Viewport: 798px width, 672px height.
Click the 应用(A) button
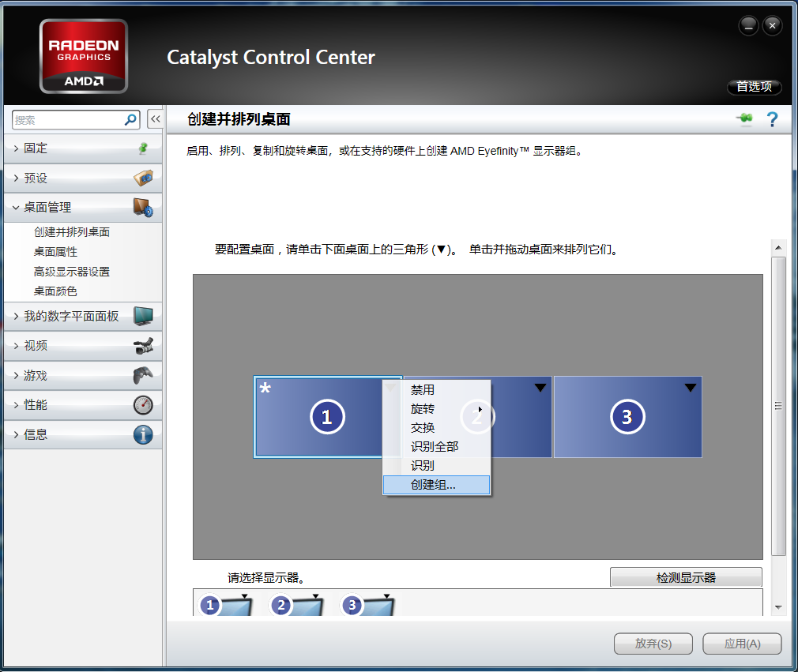(x=742, y=644)
